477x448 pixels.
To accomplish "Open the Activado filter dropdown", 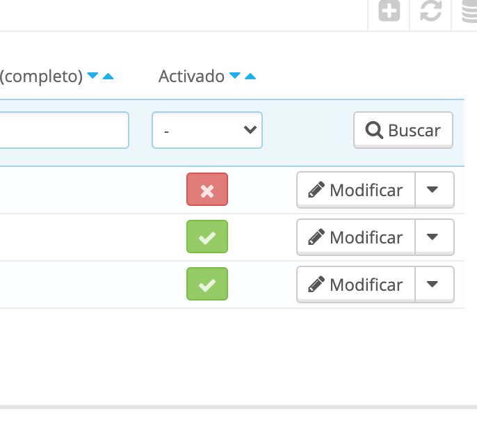I will (207, 130).
